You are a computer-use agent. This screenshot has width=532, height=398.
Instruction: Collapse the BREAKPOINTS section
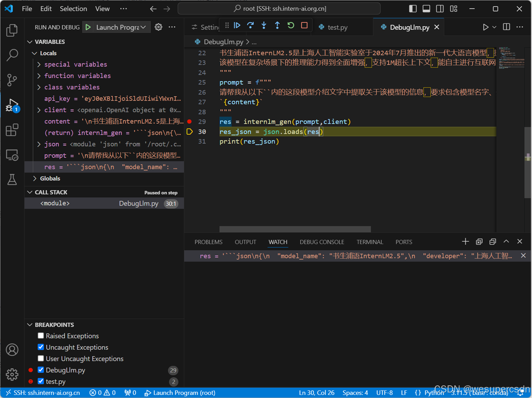point(30,325)
